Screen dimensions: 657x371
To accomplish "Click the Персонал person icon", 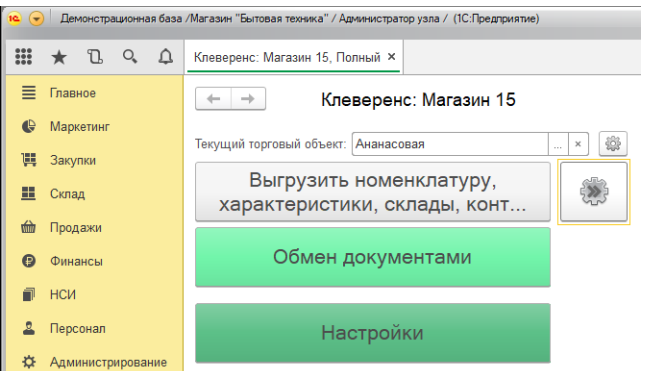I will tap(28, 328).
